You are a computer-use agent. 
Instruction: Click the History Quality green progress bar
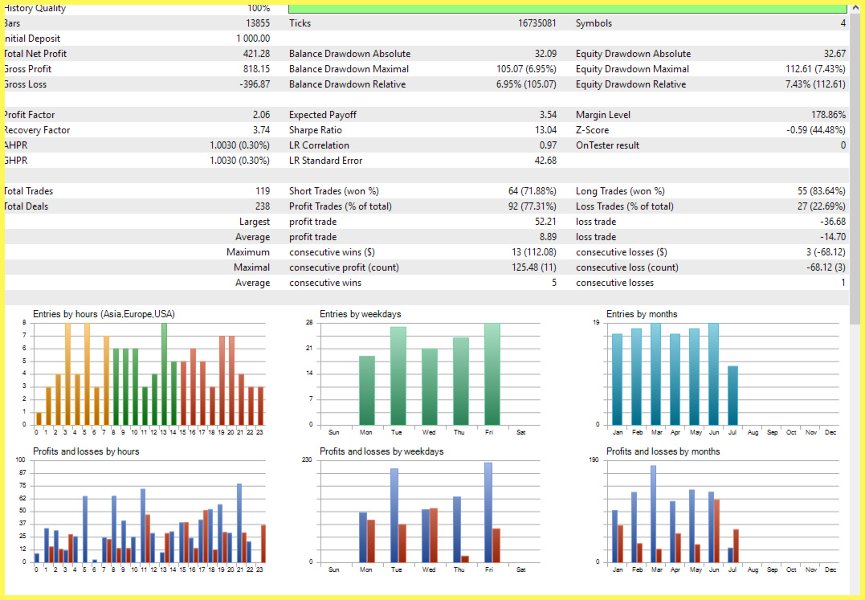pyautogui.click(x=567, y=9)
